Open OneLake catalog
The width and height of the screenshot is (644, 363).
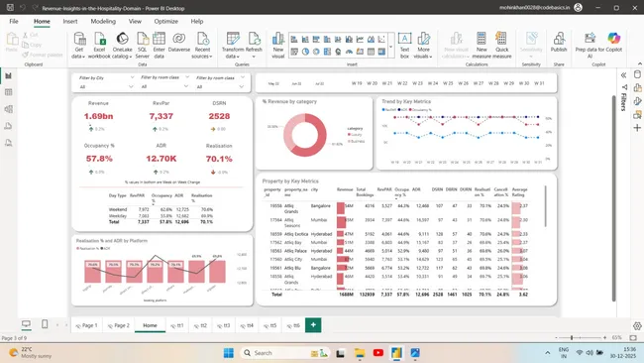coord(122,45)
